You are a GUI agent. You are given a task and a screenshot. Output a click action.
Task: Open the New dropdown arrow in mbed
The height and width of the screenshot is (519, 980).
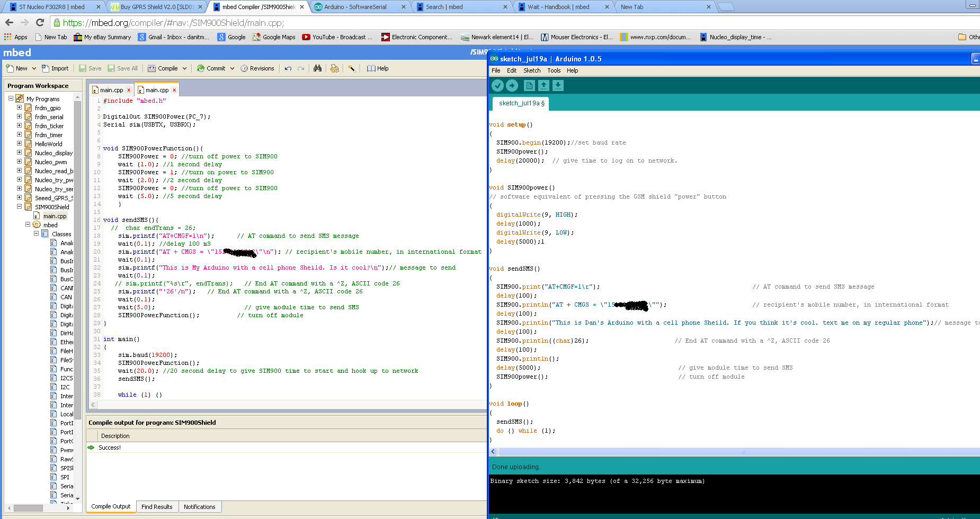34,68
